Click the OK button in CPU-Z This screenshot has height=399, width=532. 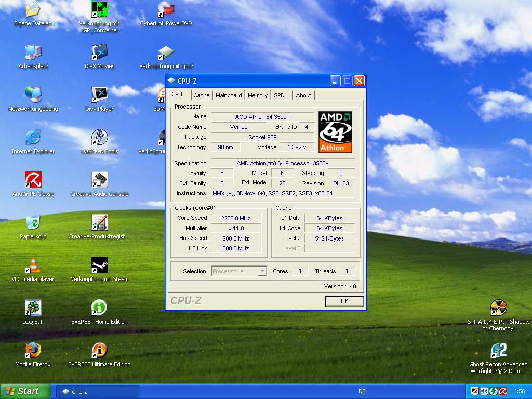click(x=344, y=301)
